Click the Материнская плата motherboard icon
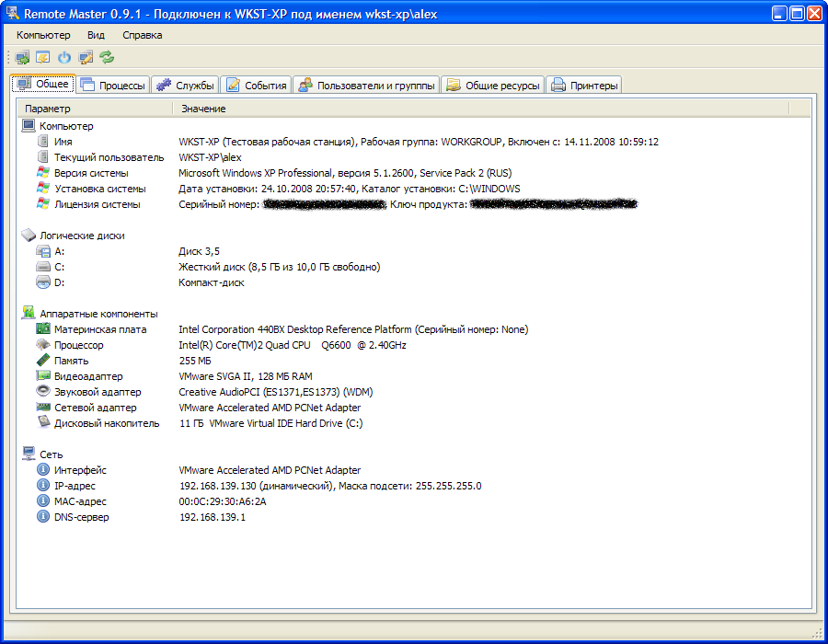 43,328
